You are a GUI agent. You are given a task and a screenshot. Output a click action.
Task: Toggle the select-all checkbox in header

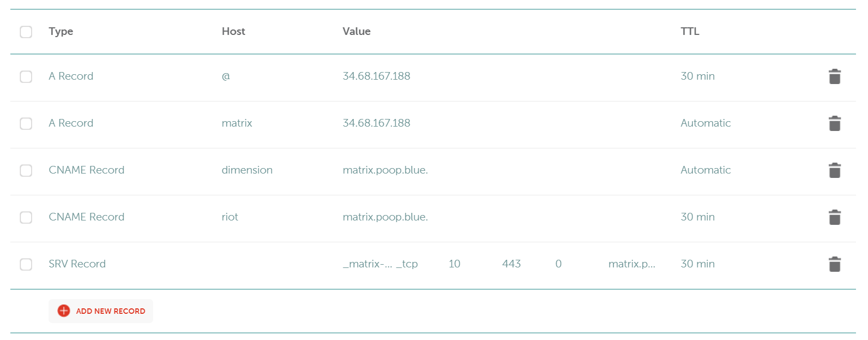point(26,32)
